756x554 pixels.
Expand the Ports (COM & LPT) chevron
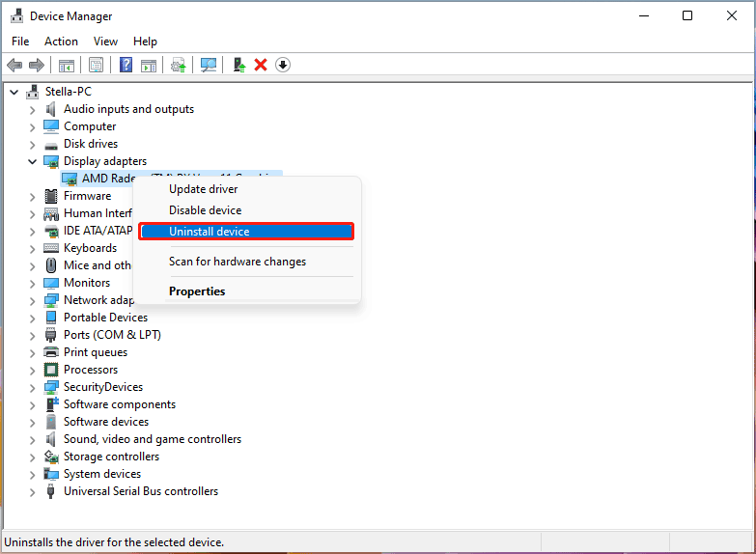click(x=32, y=336)
